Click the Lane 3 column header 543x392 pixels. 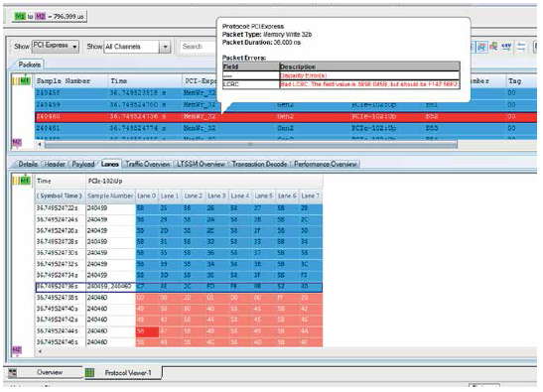(216, 196)
